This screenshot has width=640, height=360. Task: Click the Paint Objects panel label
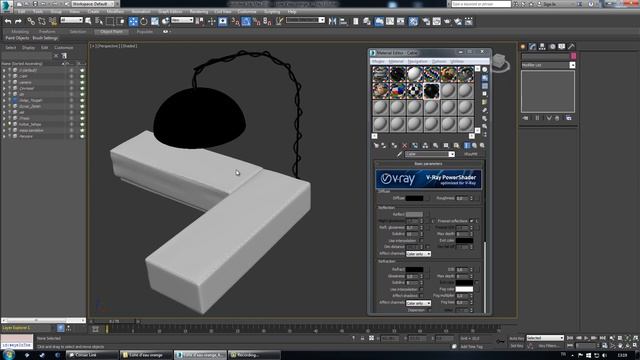coord(17,38)
